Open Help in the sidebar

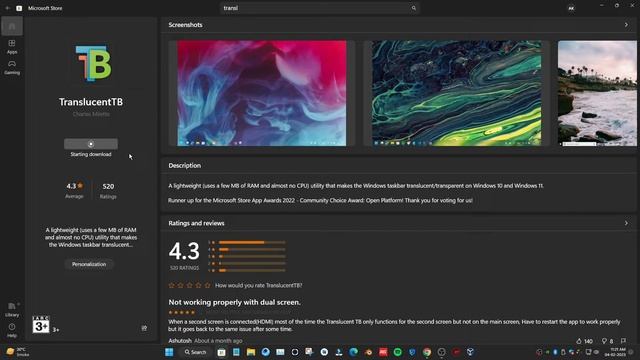(x=12, y=330)
